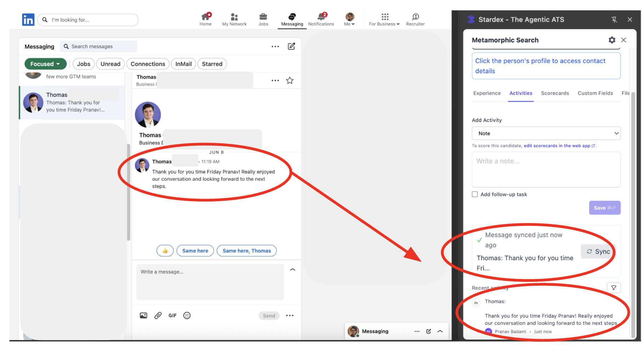644x347 pixels.
Task: Send quick reply 'Same here, Thomas'
Action: pos(247,251)
